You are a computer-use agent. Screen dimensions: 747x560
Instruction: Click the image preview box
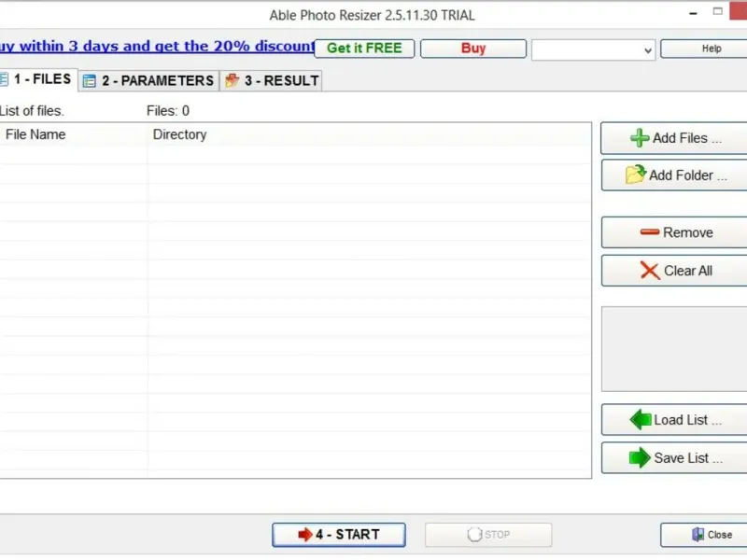[674, 349]
